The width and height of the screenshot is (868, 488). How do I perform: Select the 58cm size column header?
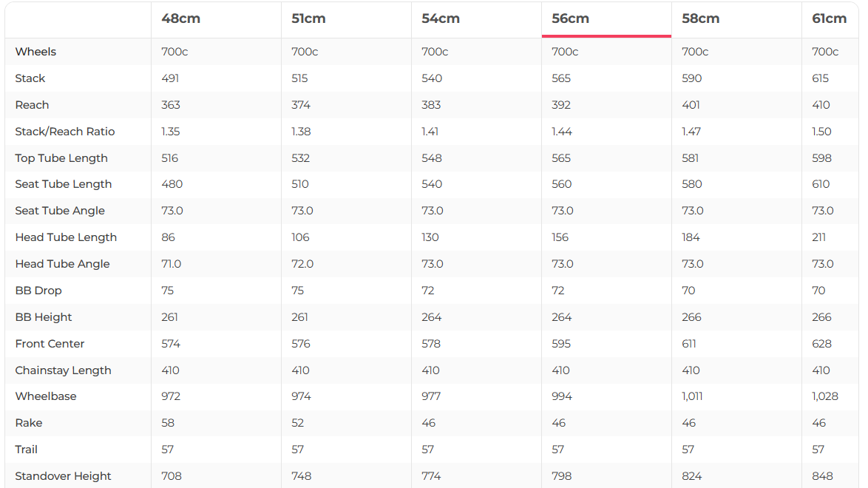pyautogui.click(x=700, y=19)
